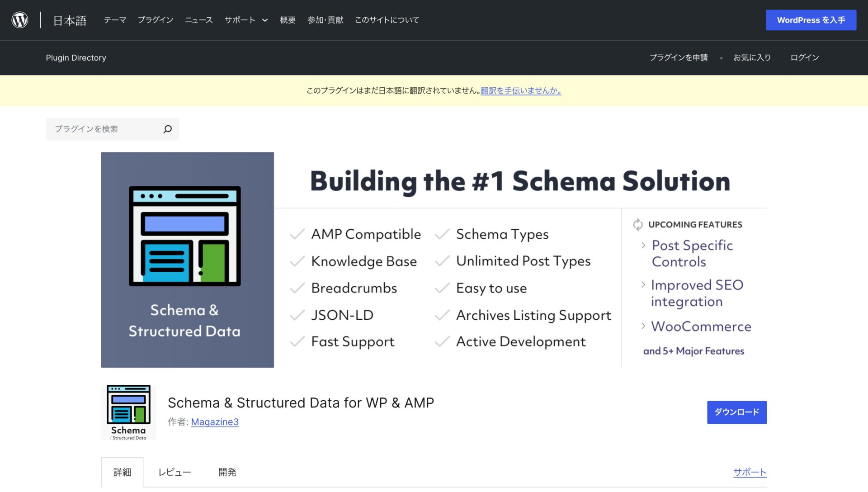Click the magnifier icon in the search bar
Viewport: 868px width, 492px height.
click(x=167, y=129)
